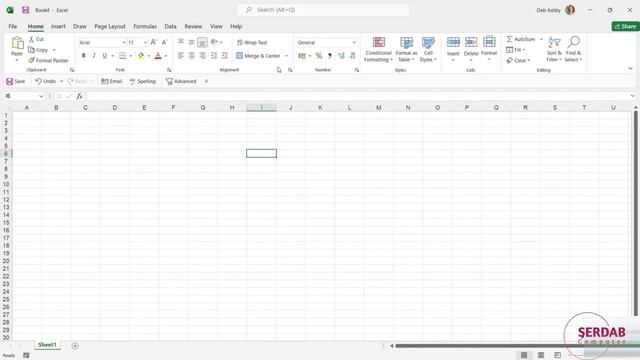Switch to the View tab
The width and height of the screenshot is (640, 360).
[x=216, y=26]
